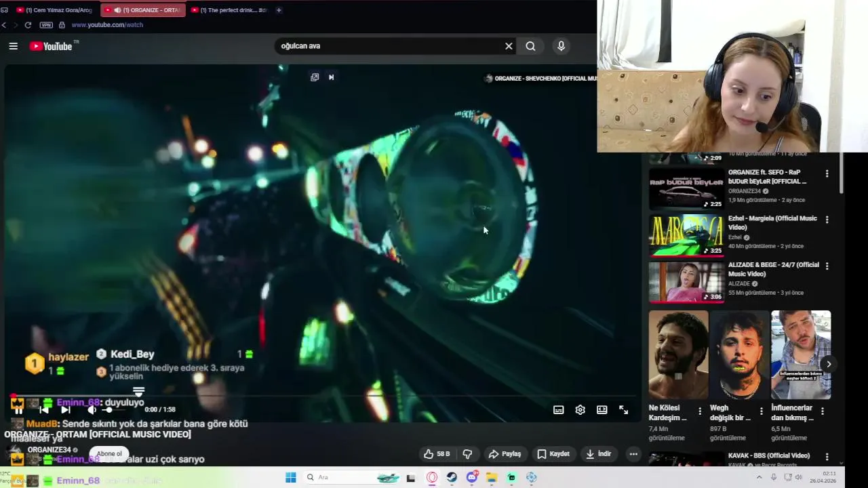Open File Explorer from the taskbar

pos(492,478)
